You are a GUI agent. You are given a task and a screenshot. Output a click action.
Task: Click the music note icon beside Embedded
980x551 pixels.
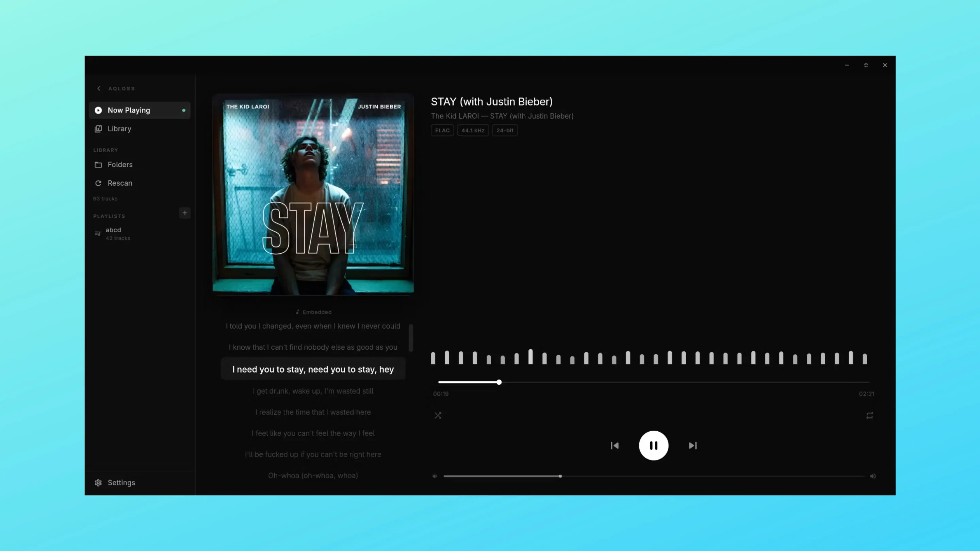[x=297, y=312]
